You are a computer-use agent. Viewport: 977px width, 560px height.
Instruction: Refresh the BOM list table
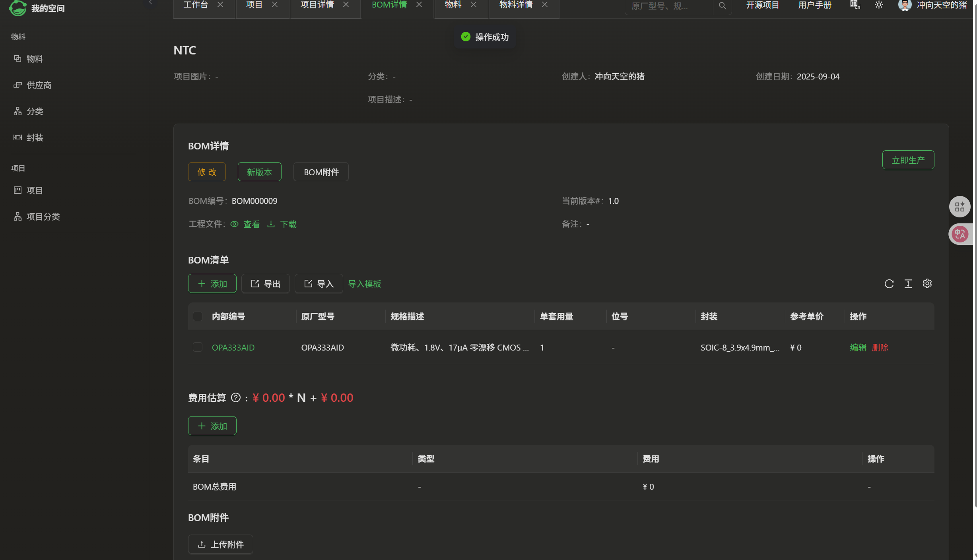point(889,284)
